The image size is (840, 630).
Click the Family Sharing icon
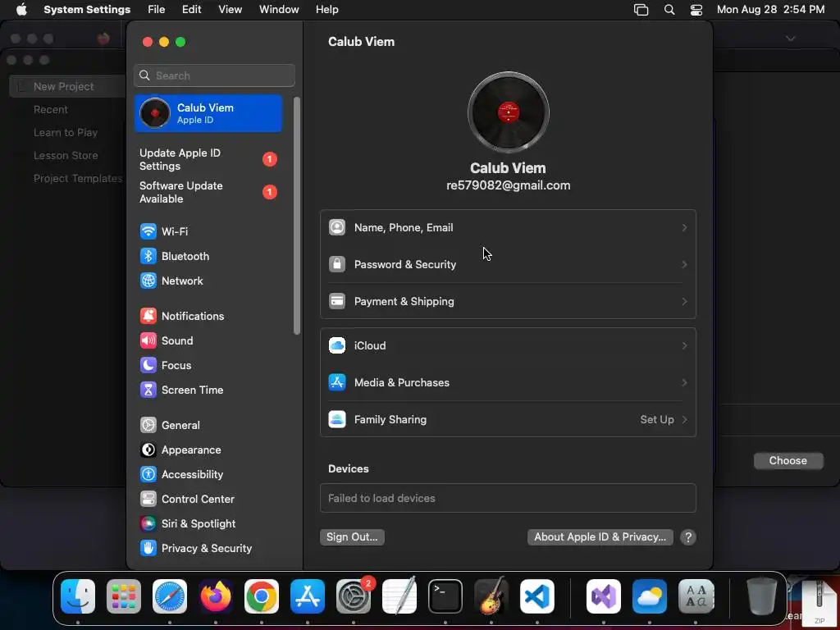[337, 419]
